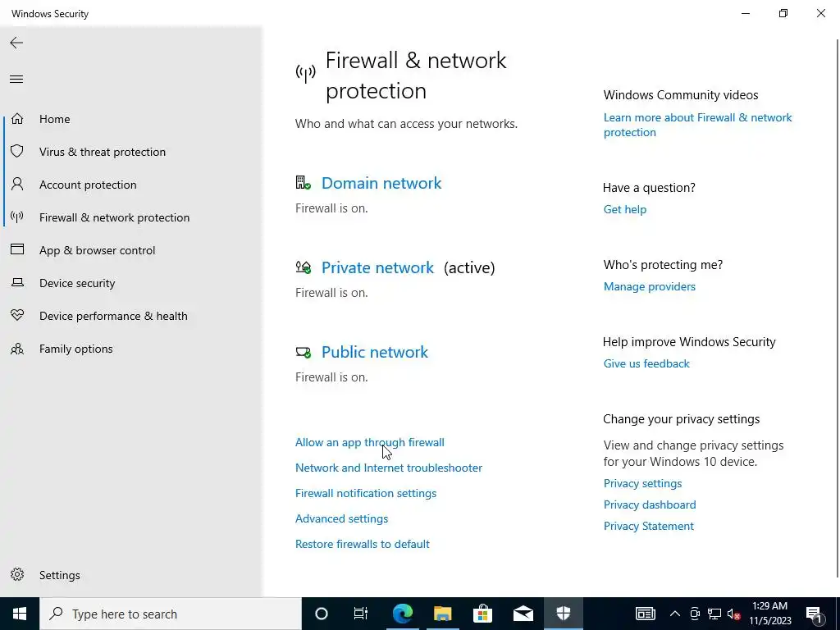Show hidden system tray icons
Viewport: 840px width, 630px height.
pos(675,614)
